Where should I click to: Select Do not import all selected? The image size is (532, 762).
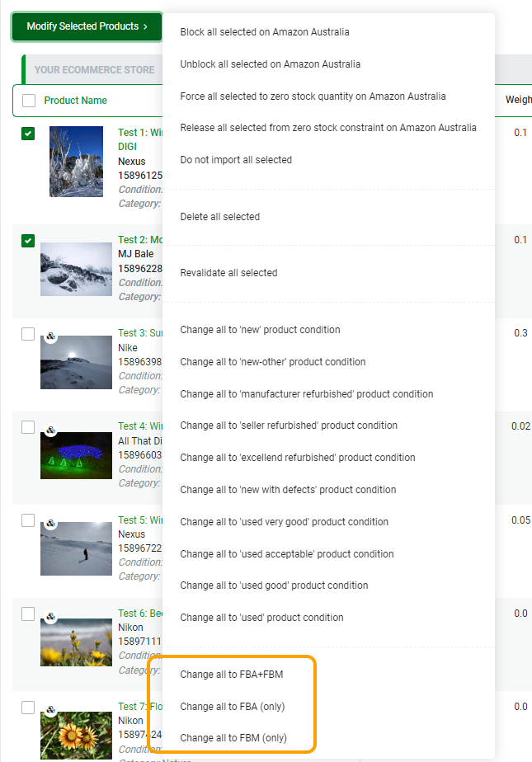pos(236,160)
